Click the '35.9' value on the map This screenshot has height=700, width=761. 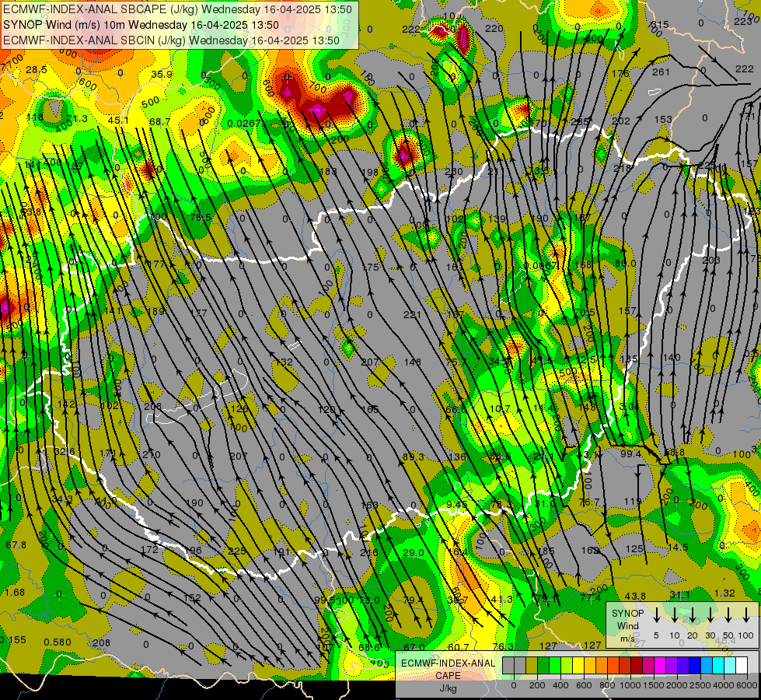pos(162,75)
